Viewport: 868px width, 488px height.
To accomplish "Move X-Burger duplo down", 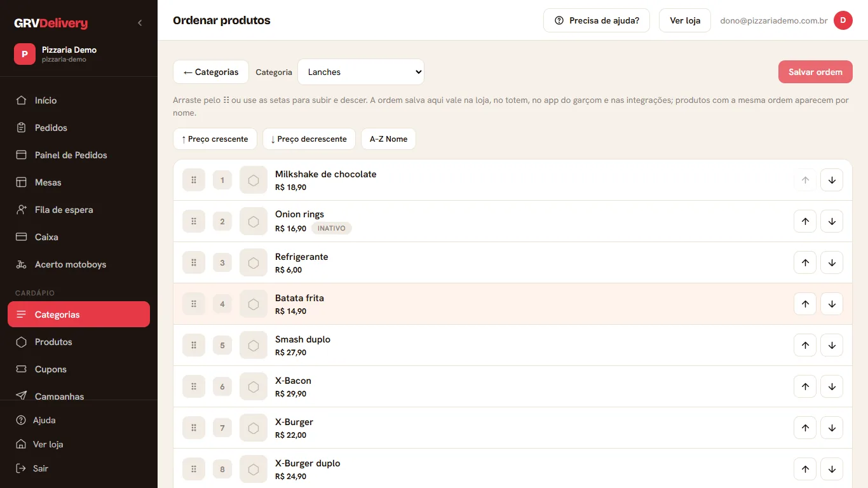I will pyautogui.click(x=832, y=469).
